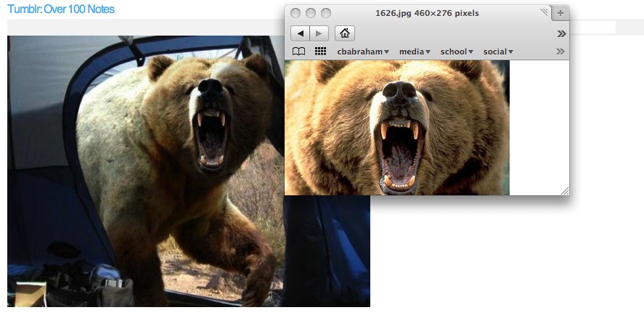Open the bookmarks library book icon

point(298,52)
